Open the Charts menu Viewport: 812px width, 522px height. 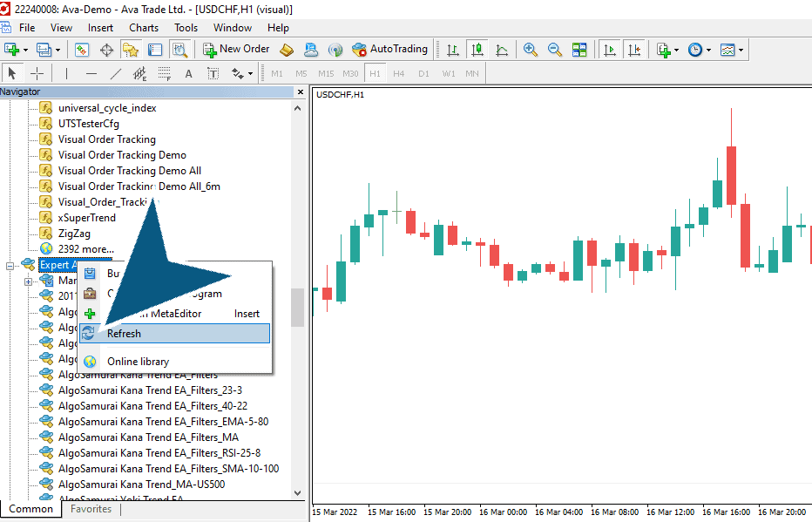pyautogui.click(x=144, y=27)
